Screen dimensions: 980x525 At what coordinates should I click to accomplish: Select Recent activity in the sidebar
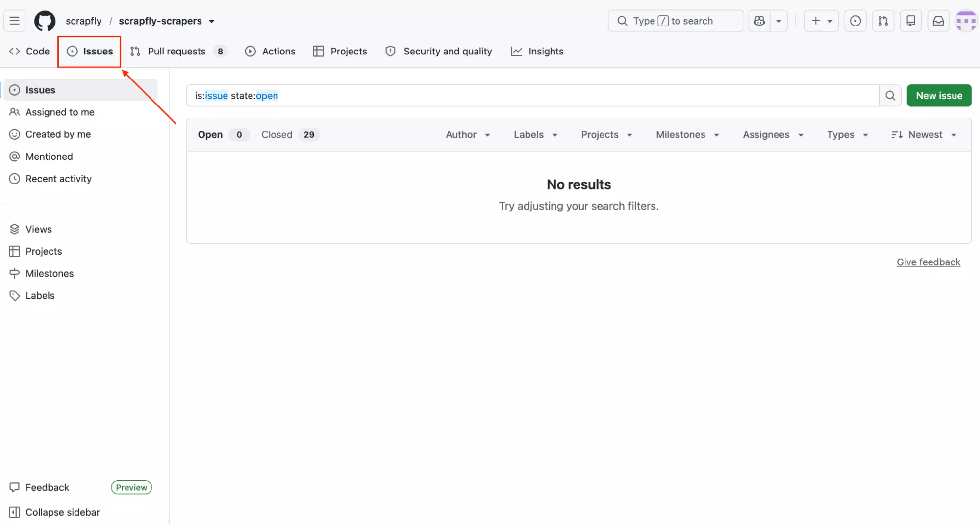point(81,179)
